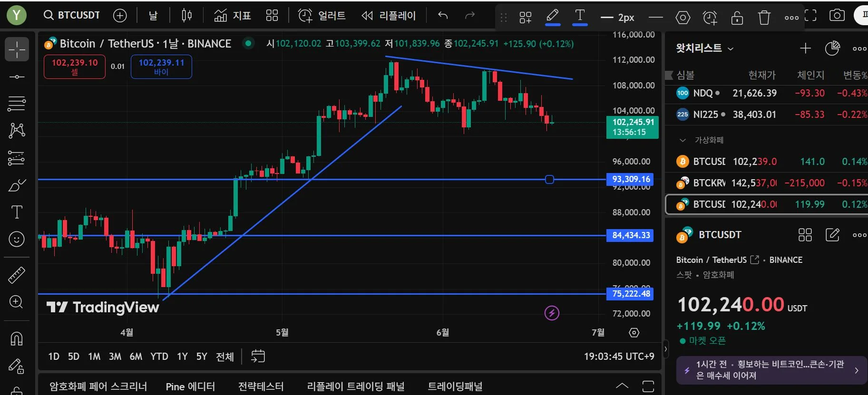This screenshot has width=868, height=395.
Task: Add a compare symbol with plus icon
Action: [x=120, y=16]
